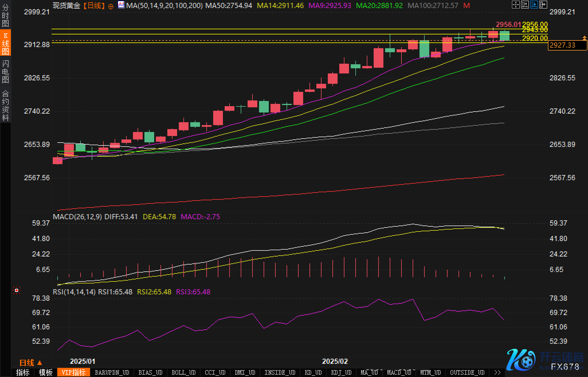Open the 合约资料 sidebar panel

tap(5, 105)
